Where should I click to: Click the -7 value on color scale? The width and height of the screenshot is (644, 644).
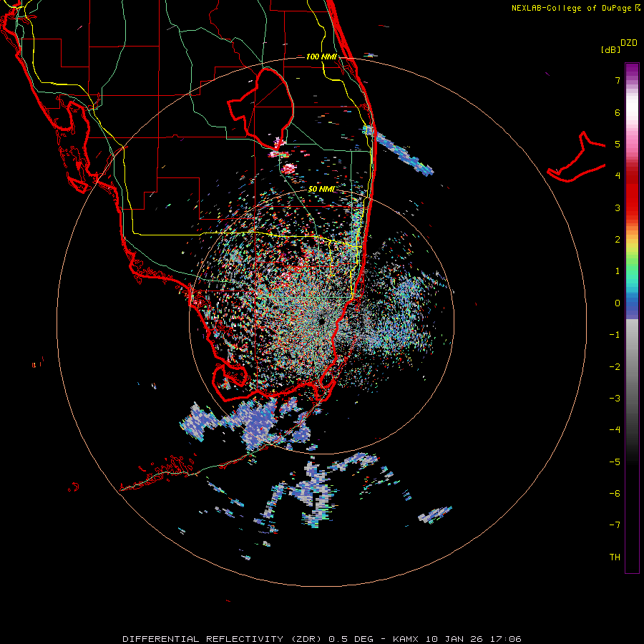tap(615, 525)
